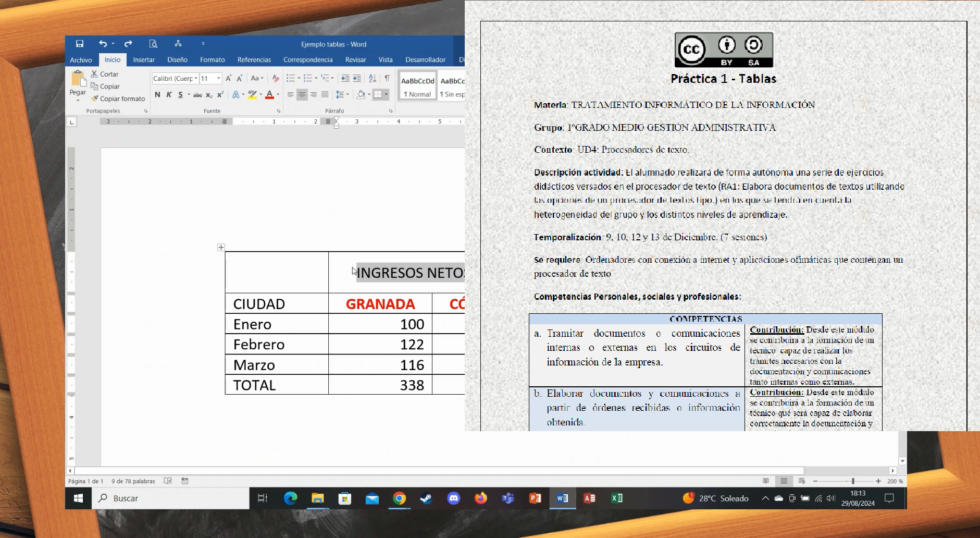This screenshot has height=538, width=980.
Task: Click the Copiar formato paintbrush
Action: coord(118,99)
